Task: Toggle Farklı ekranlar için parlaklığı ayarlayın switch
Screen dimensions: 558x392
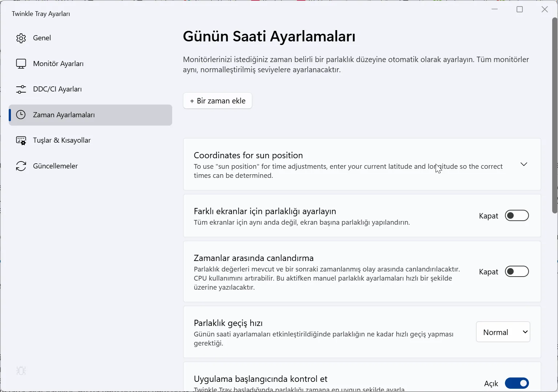Action: click(x=517, y=216)
